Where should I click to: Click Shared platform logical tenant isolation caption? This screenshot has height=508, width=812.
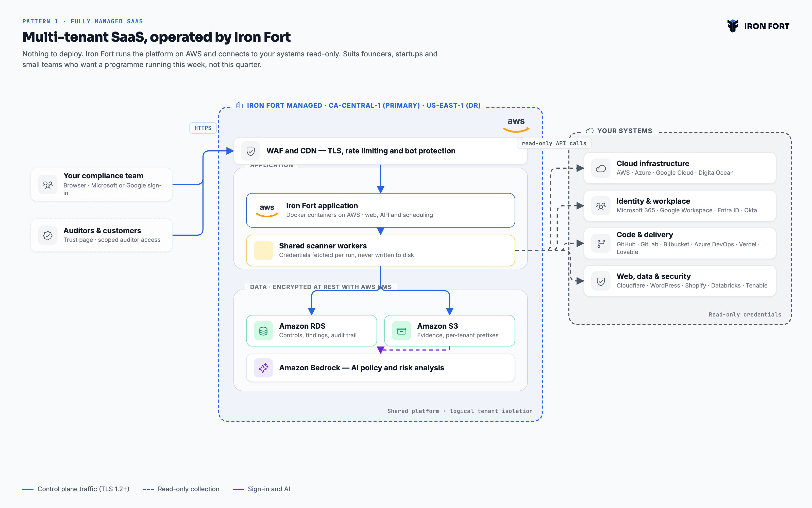click(x=460, y=411)
